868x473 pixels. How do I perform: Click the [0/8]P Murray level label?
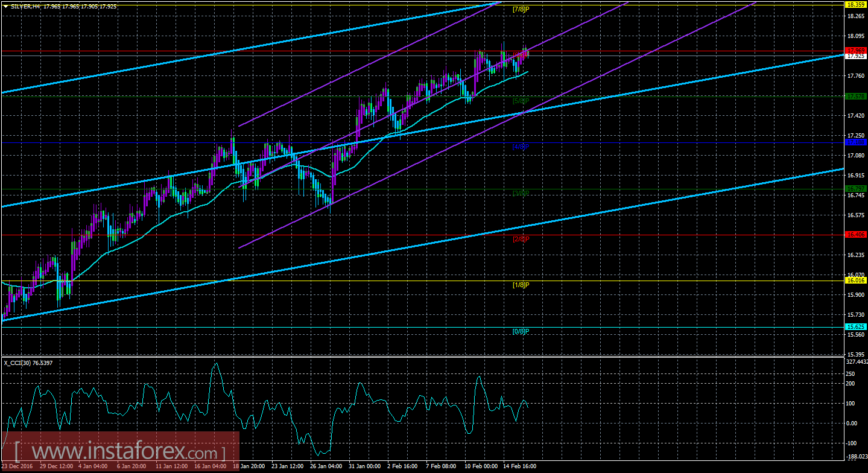click(521, 331)
